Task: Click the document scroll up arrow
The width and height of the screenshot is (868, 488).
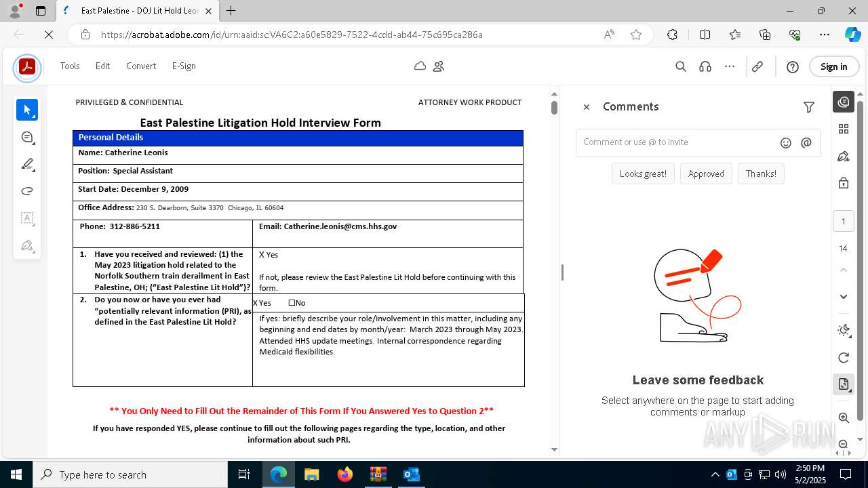Action: pos(554,94)
